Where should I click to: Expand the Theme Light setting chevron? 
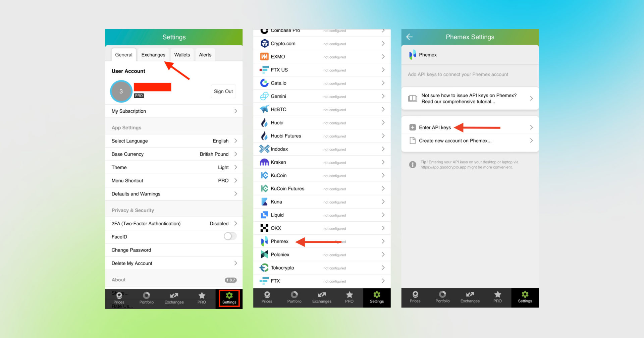point(235,167)
